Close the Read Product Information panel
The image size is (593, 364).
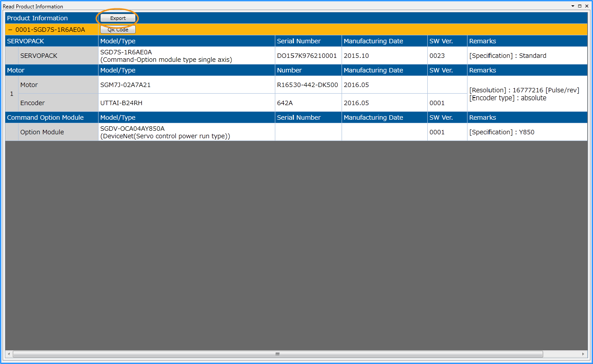[x=587, y=6]
